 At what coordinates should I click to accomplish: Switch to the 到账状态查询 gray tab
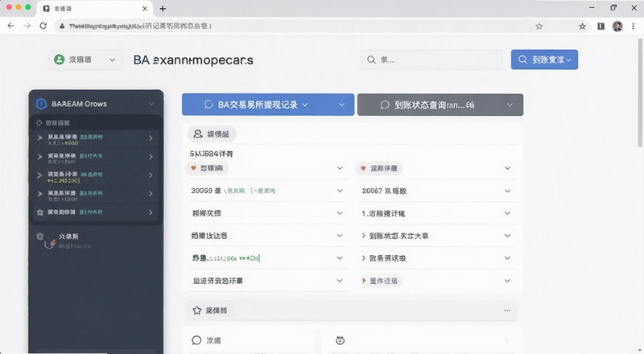point(440,105)
